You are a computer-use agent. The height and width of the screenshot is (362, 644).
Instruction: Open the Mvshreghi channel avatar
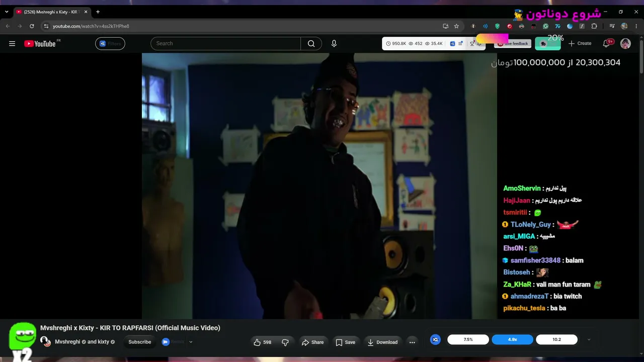click(45, 342)
